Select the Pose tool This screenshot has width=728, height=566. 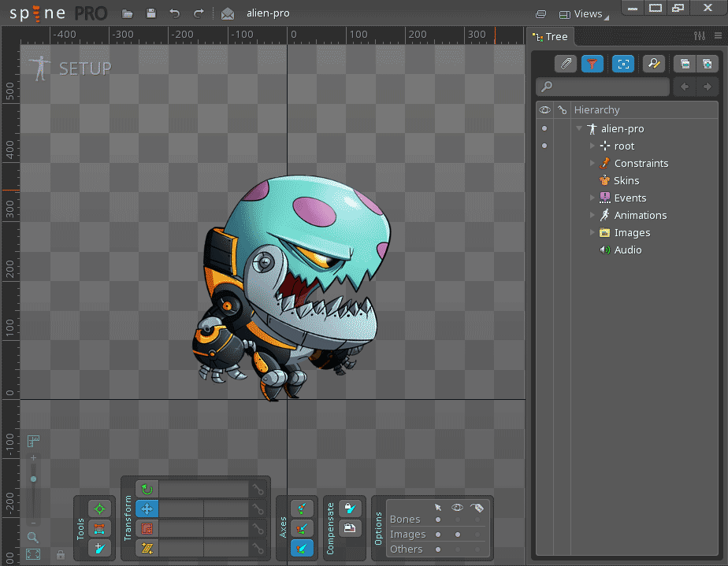click(x=99, y=509)
